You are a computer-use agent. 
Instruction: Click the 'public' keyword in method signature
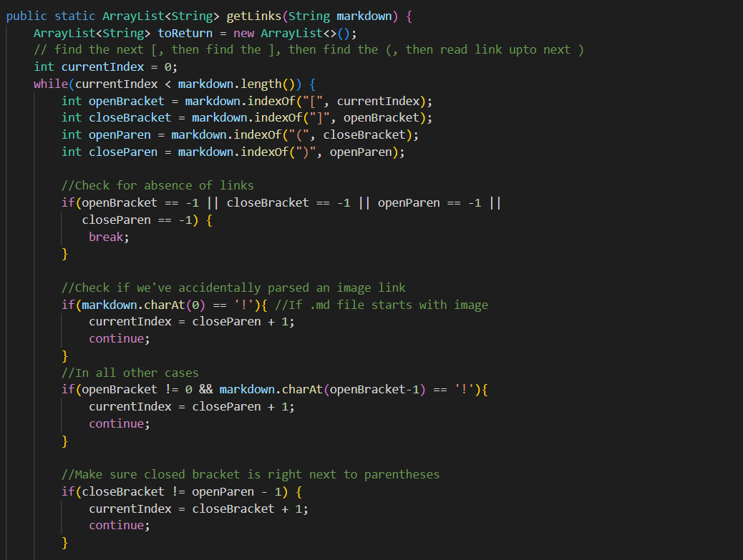[x=26, y=16]
